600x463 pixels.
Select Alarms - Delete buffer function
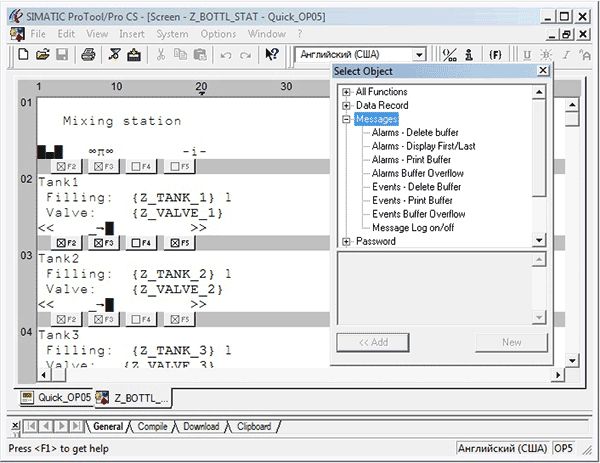tap(415, 133)
